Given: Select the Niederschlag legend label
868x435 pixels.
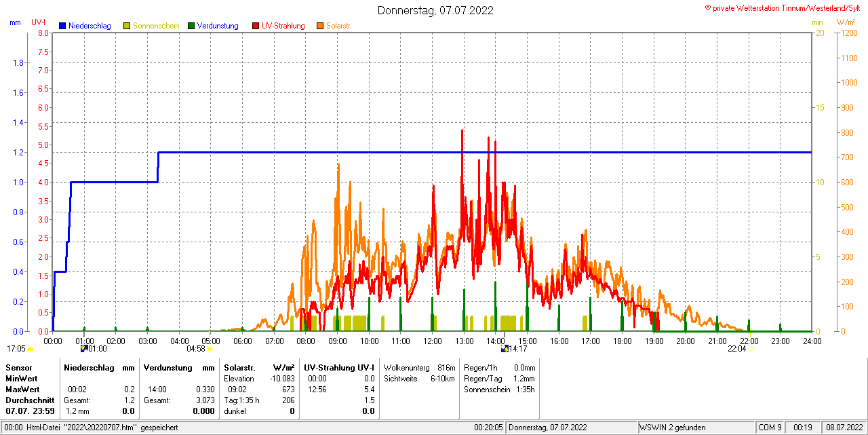Looking at the screenshot, I should coord(90,26).
